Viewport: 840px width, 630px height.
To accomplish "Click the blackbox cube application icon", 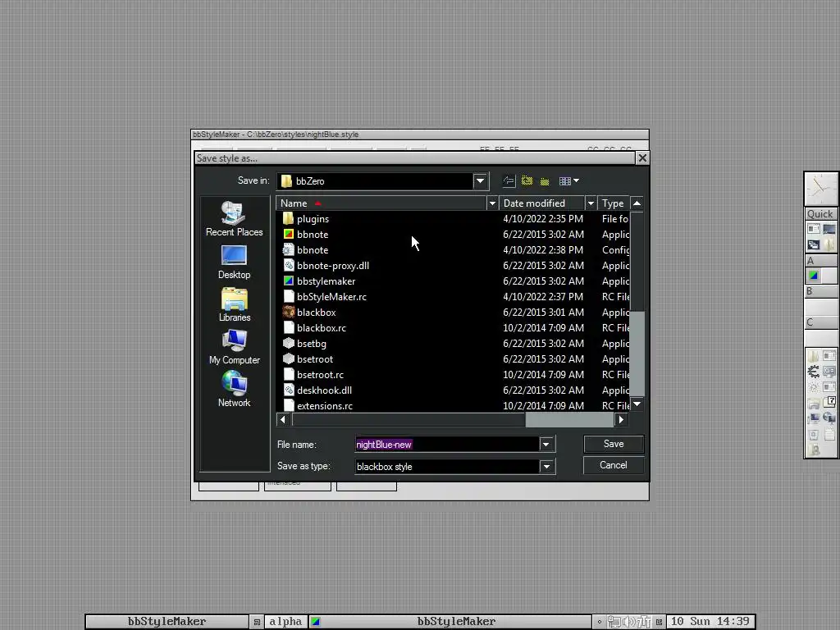I will (288, 312).
